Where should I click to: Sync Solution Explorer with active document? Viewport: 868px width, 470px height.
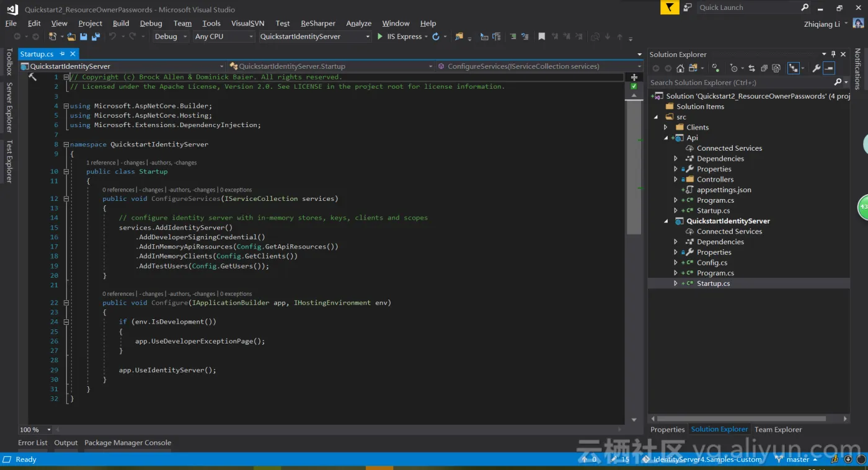(751, 68)
